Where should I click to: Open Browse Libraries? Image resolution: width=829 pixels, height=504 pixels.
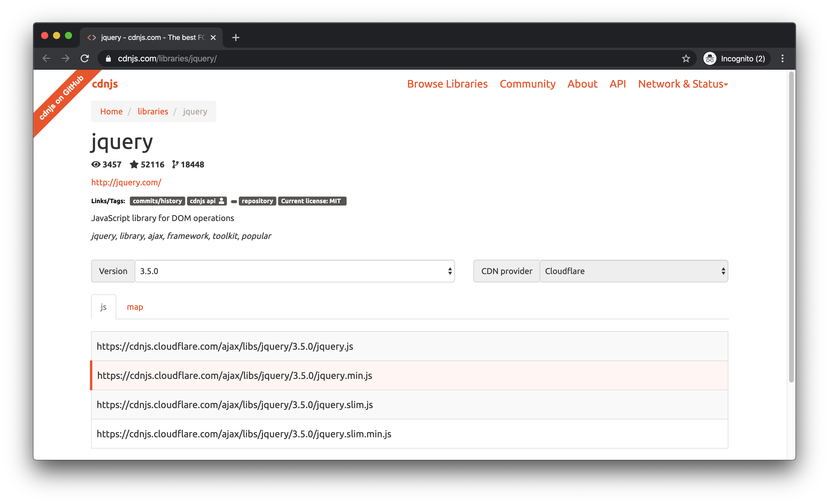coord(447,84)
